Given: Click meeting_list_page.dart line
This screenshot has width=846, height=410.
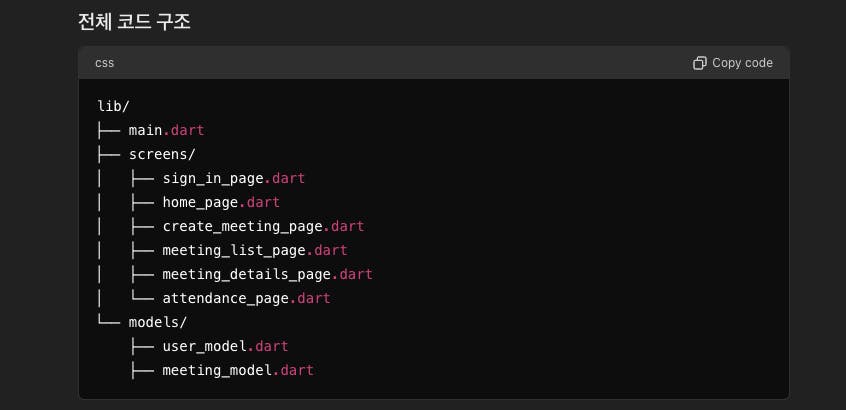Looking at the screenshot, I should tap(255, 250).
